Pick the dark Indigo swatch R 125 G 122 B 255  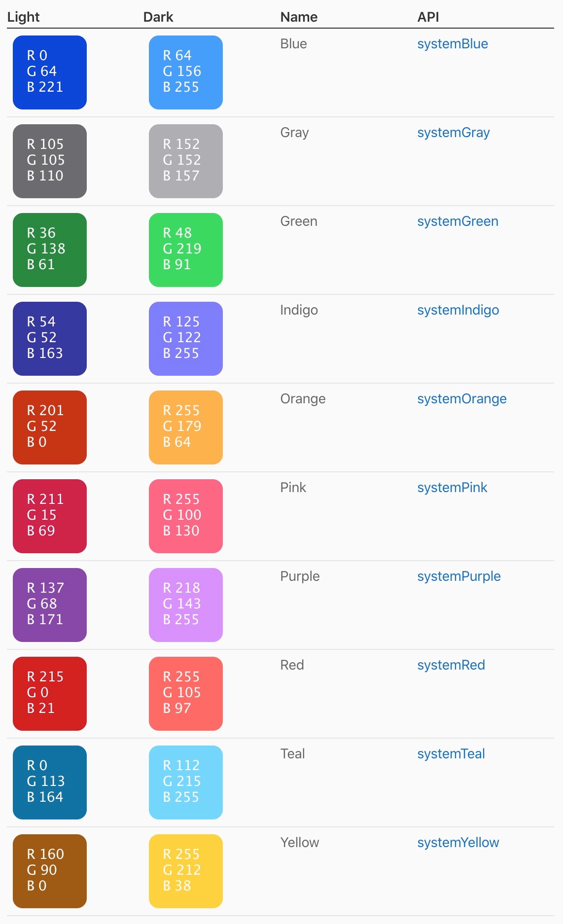pyautogui.click(x=186, y=339)
